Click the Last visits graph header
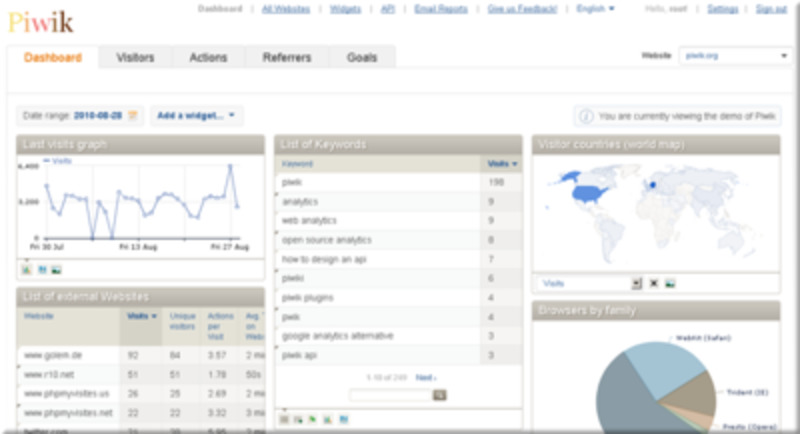 [x=141, y=144]
